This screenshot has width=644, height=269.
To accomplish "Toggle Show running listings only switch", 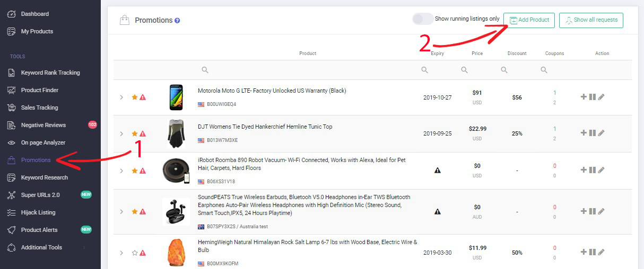I will pos(423,19).
